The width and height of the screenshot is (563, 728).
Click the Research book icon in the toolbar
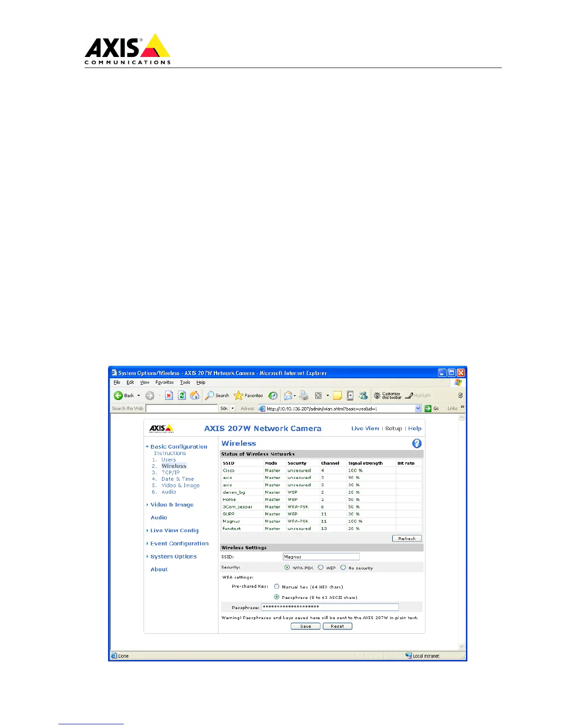[x=350, y=395]
